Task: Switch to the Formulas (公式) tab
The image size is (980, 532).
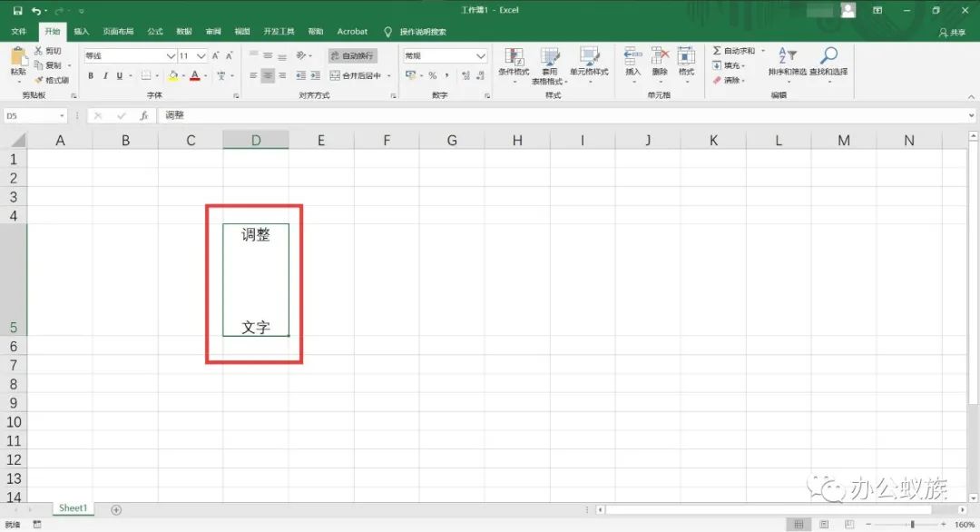Action: coord(155,31)
